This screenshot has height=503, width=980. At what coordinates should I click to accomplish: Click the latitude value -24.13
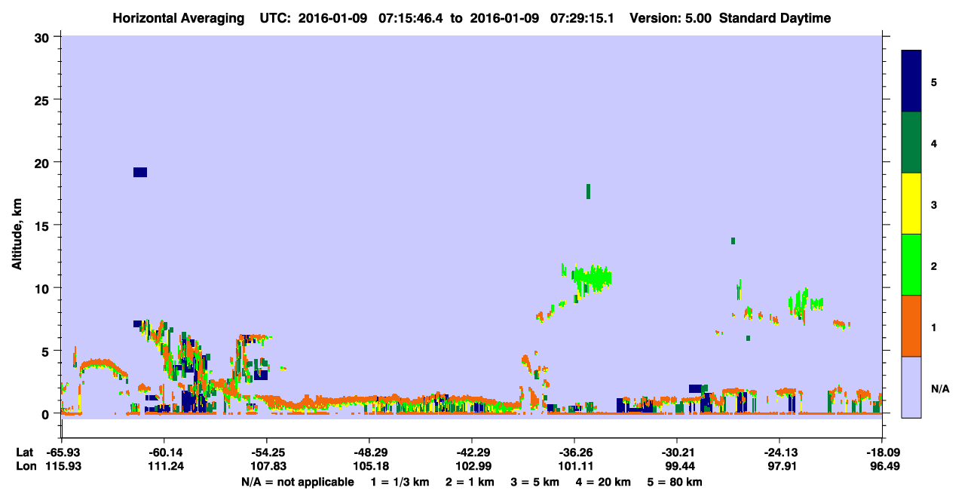[779, 452]
